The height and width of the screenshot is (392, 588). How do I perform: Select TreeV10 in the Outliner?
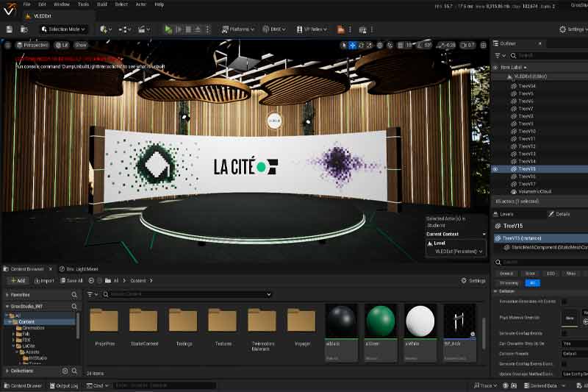coord(526,132)
